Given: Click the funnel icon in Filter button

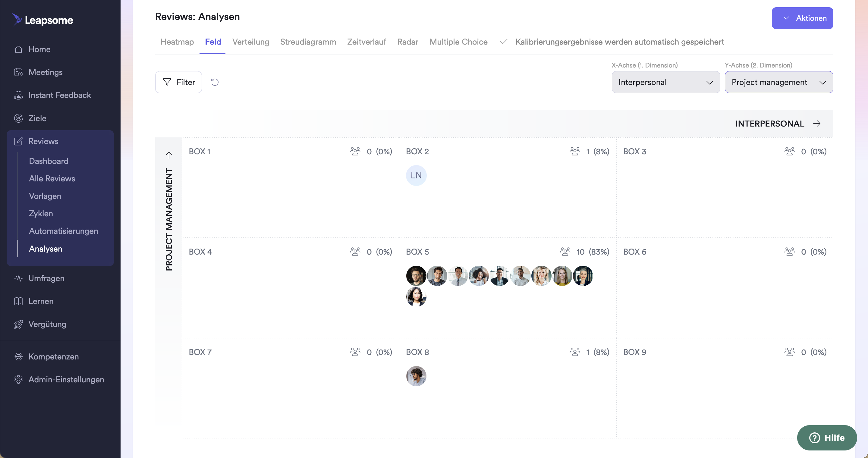Looking at the screenshot, I should coord(167,82).
